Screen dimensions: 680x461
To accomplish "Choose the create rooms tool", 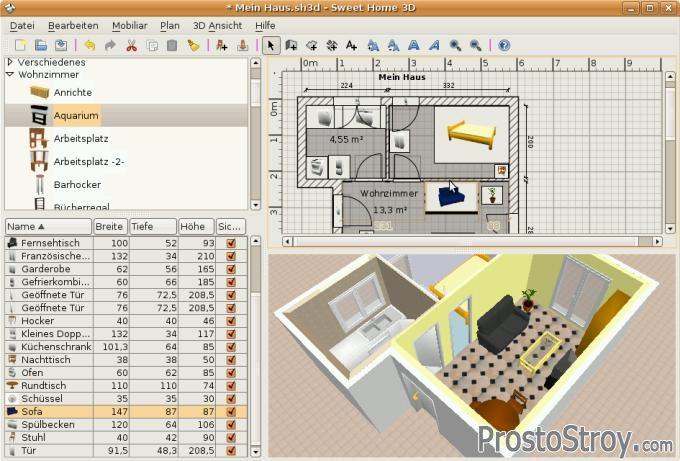I will (x=312, y=45).
